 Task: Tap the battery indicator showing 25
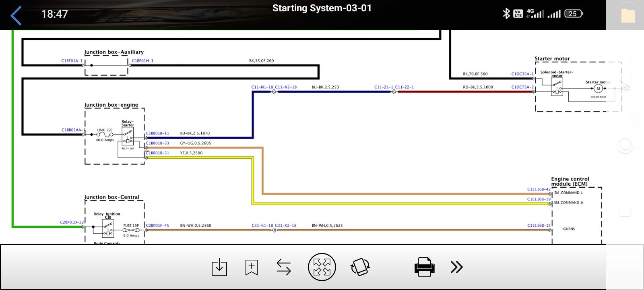tap(574, 14)
